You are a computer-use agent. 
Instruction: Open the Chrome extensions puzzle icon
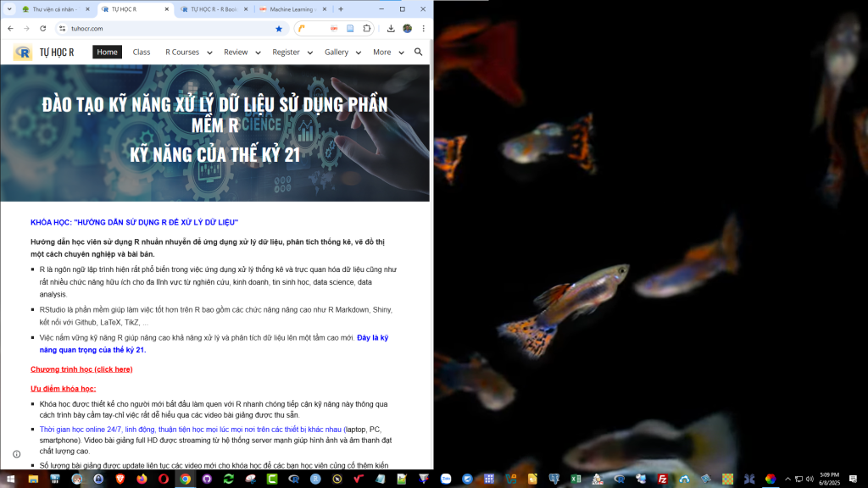tap(366, 28)
